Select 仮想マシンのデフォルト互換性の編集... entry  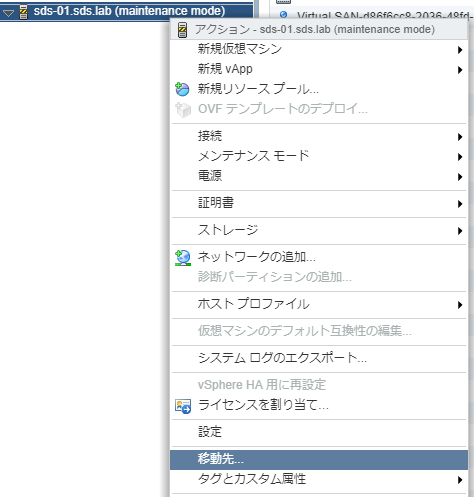click(x=319, y=331)
